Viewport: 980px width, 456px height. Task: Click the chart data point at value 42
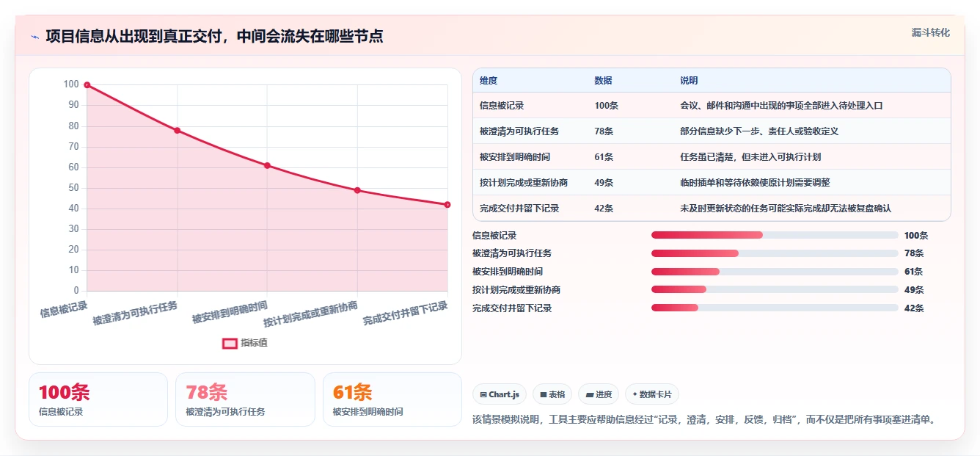(447, 205)
